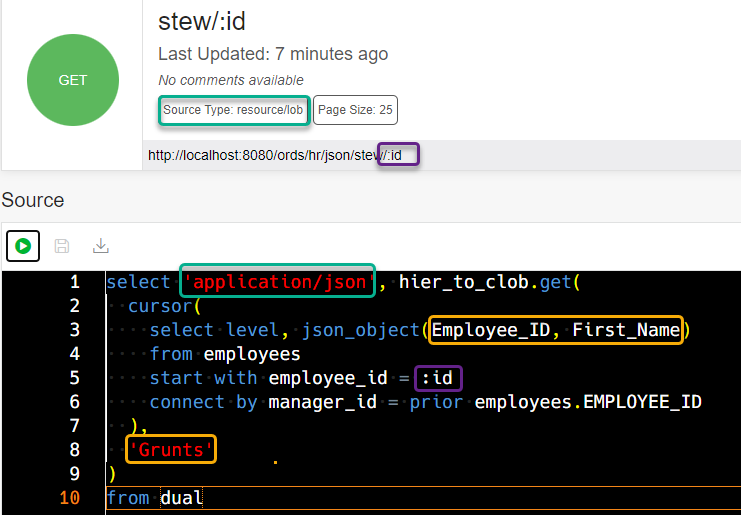The width and height of the screenshot is (741, 515).
Task: Select the 'Page Size: 25' badge
Action: point(355,110)
